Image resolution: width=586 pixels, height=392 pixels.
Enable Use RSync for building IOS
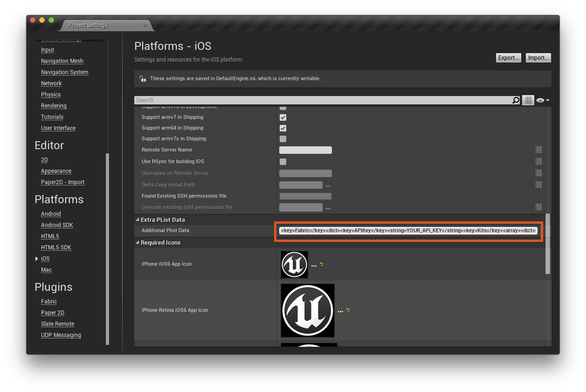[x=283, y=162]
